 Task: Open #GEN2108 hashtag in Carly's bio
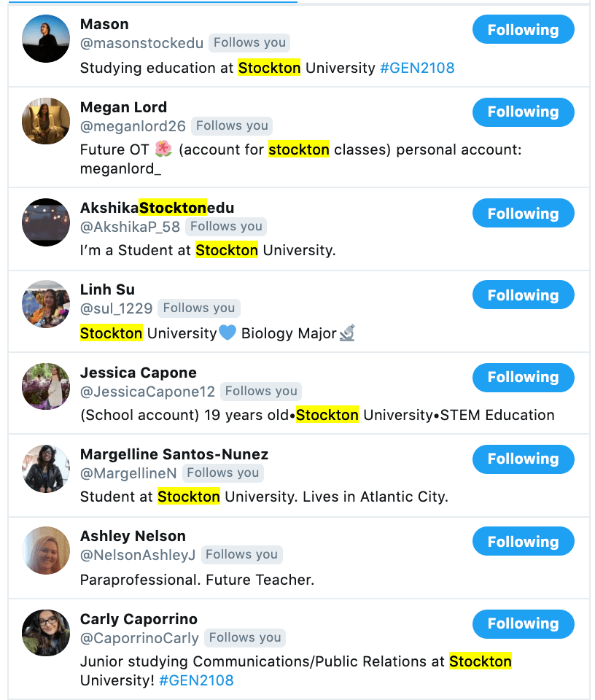coord(196,680)
